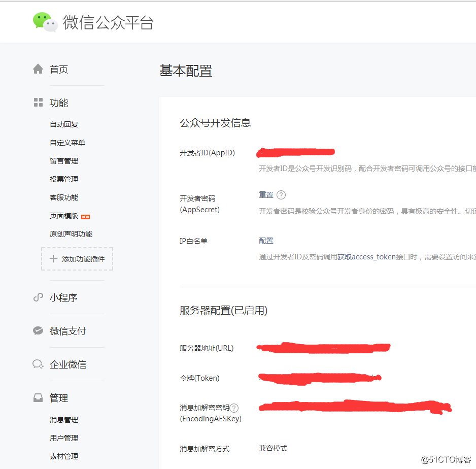Click the 开发者密码 label
This screenshot has width=476, height=469.
pos(197,198)
